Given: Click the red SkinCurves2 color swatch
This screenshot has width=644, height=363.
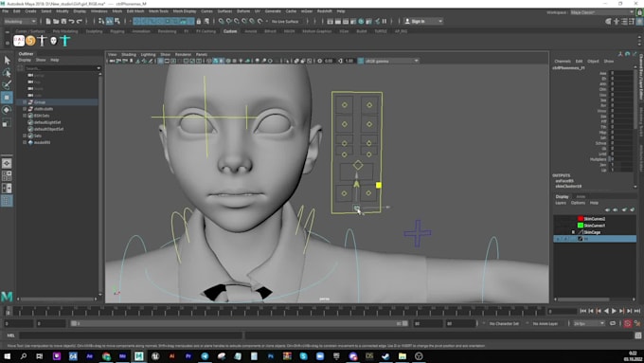Looking at the screenshot, I should click(581, 219).
